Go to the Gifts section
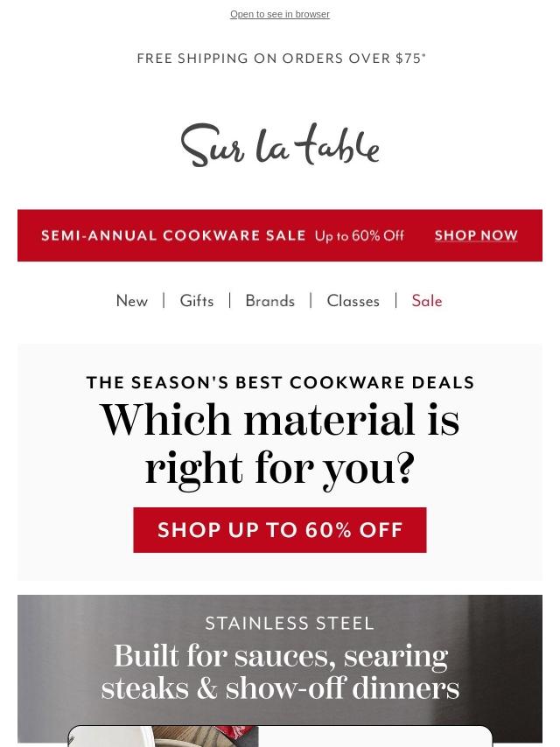This screenshot has height=747, width=560. (197, 301)
